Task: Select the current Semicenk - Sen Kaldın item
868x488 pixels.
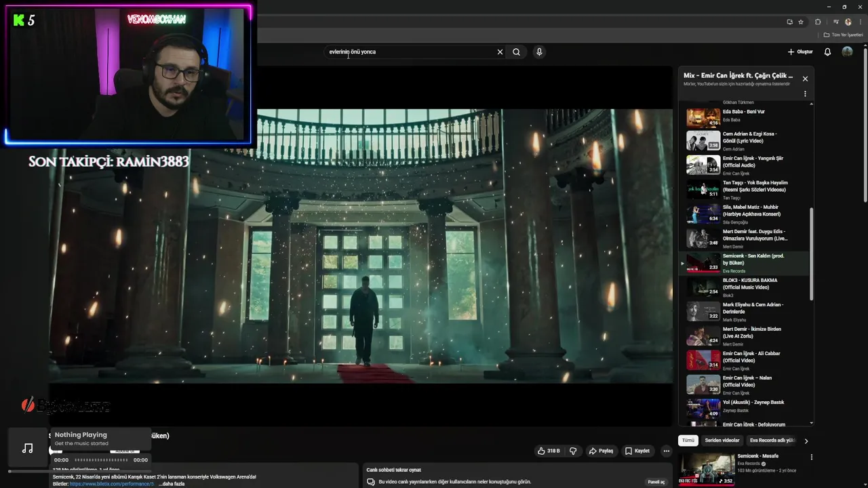Action: pos(745,262)
